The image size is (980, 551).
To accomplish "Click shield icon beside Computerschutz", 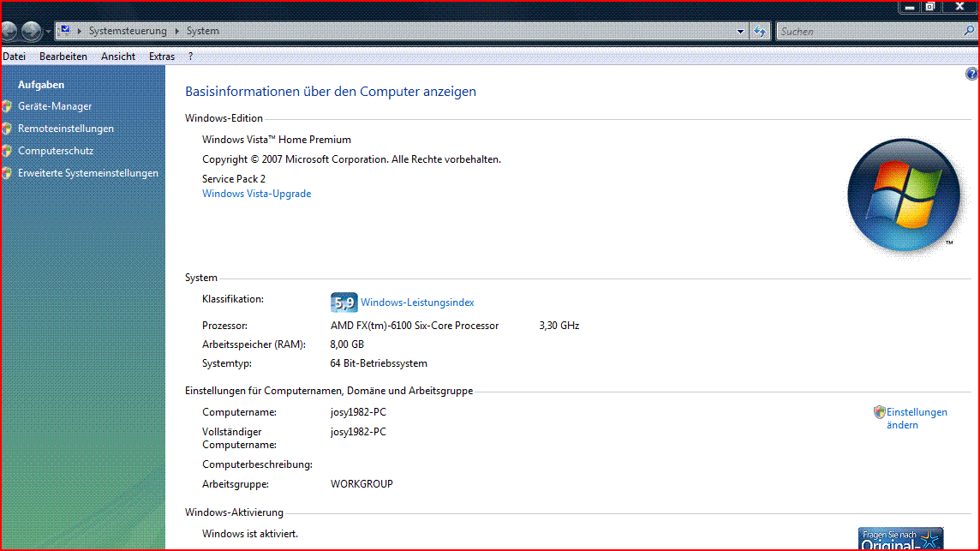I will click(x=7, y=151).
